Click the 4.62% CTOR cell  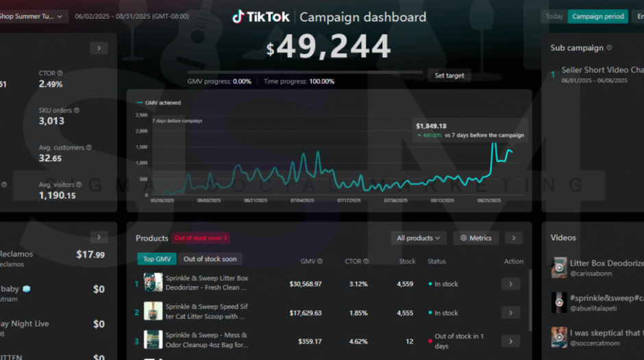358,342
